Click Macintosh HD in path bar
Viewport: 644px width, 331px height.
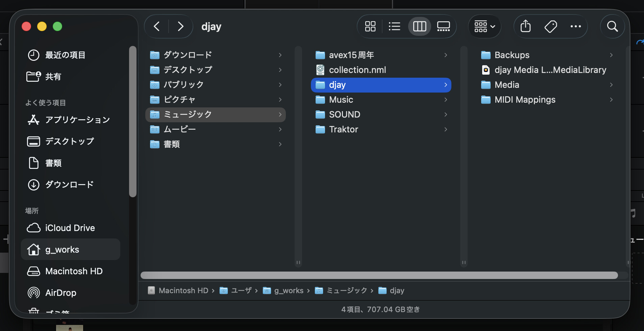pos(183,290)
